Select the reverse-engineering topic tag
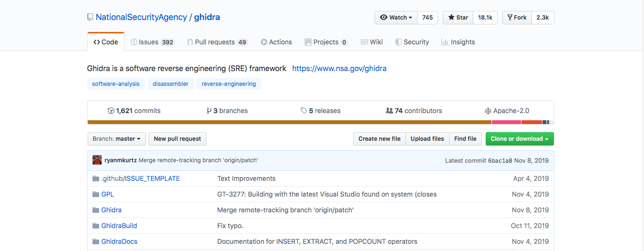Viewport: 644px width, 251px height. click(229, 84)
